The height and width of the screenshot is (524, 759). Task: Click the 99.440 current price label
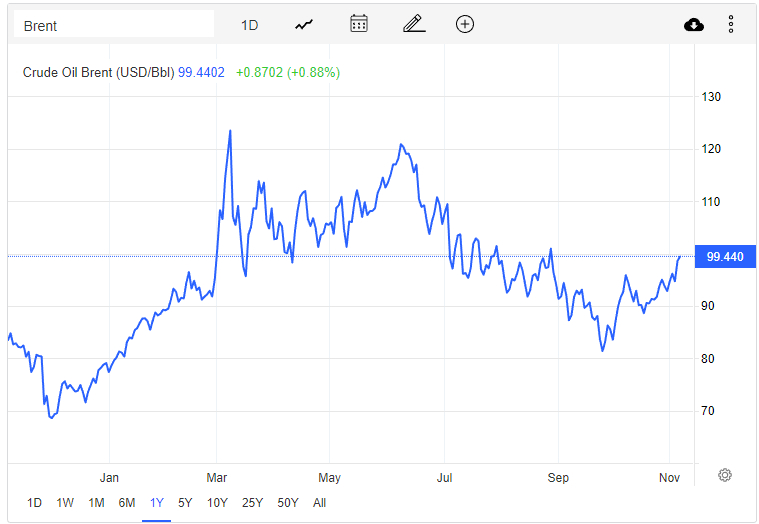click(x=724, y=257)
